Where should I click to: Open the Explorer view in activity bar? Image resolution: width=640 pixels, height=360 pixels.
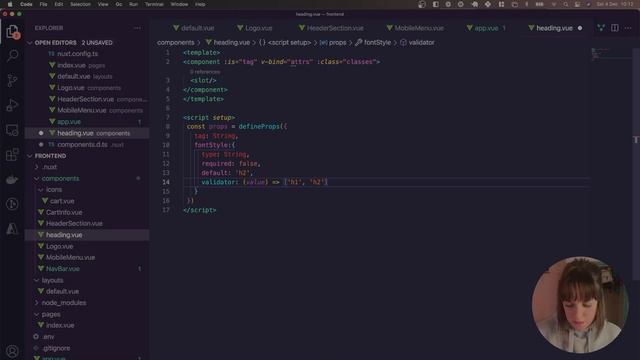click(12, 32)
